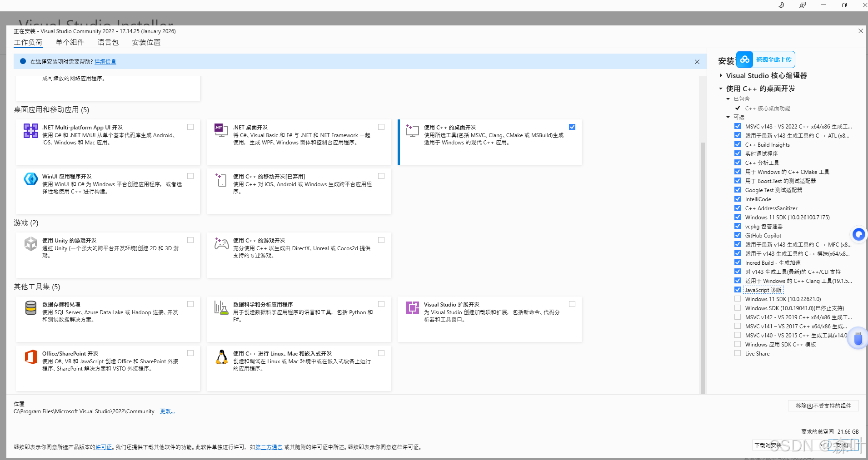Click the WinUI application development icon

31,179
